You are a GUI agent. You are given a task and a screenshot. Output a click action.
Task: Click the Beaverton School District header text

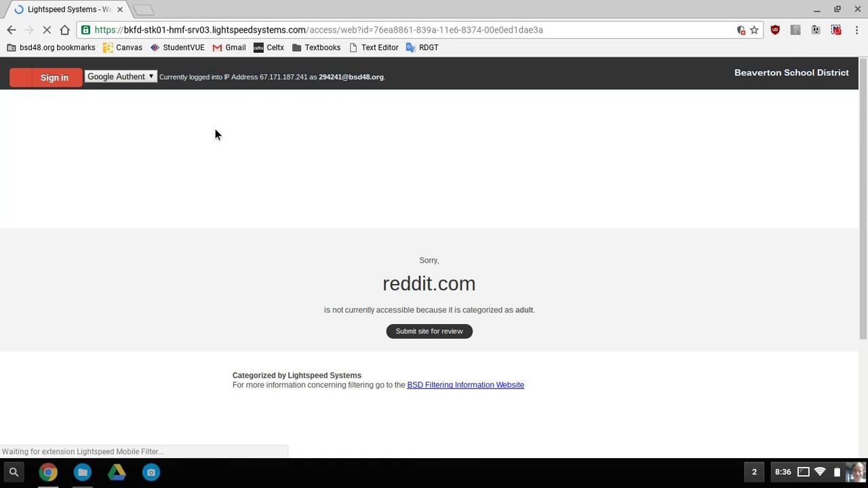[791, 73]
